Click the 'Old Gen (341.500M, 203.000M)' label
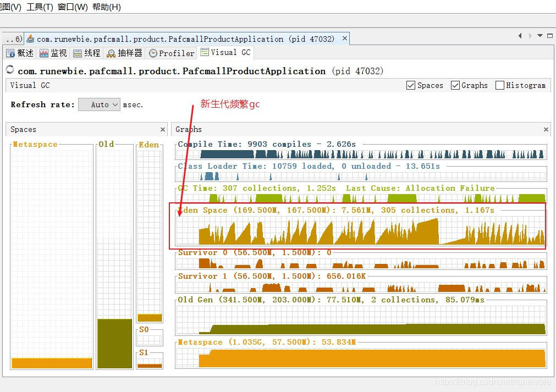 (248, 300)
